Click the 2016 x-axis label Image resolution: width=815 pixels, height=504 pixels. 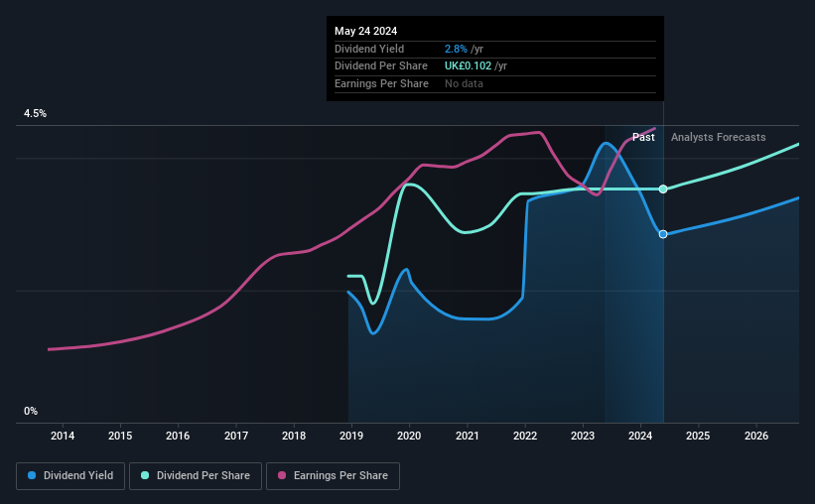pyautogui.click(x=178, y=436)
